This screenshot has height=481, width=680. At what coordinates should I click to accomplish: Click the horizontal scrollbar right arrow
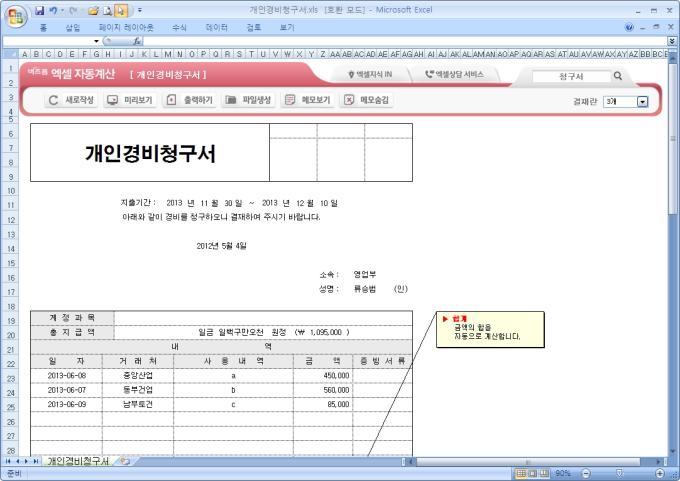pos(658,461)
